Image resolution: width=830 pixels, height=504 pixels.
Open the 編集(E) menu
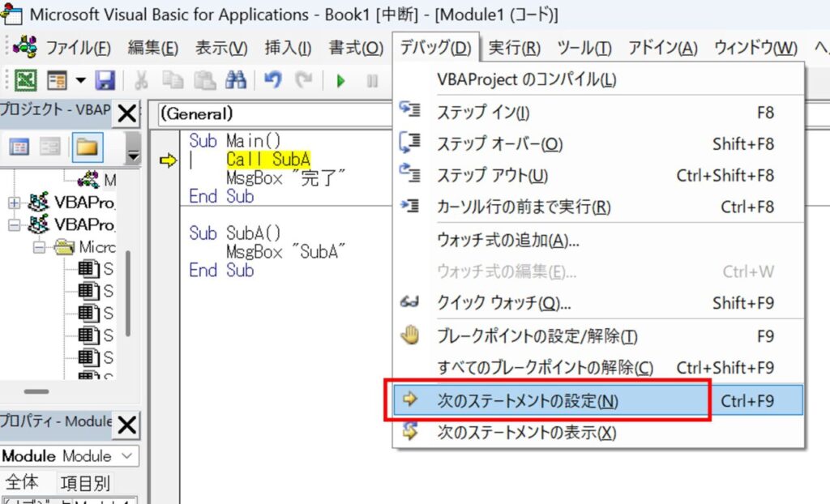(152, 48)
